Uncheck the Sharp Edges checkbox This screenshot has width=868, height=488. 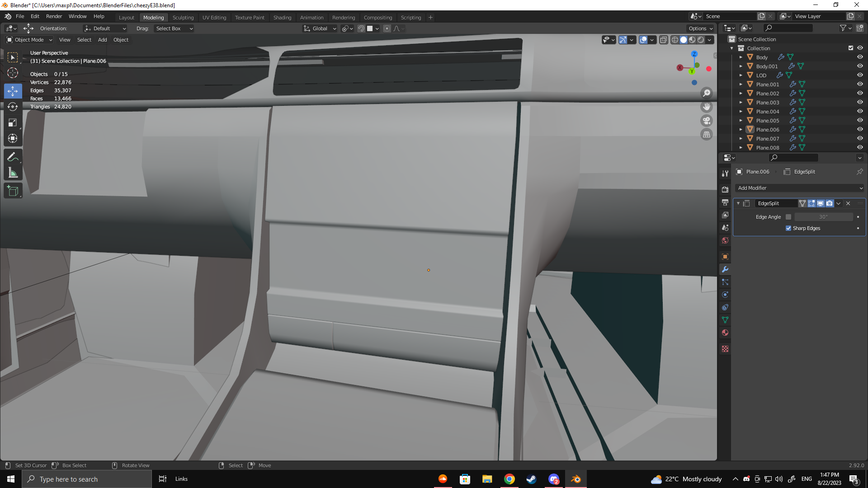(x=788, y=228)
